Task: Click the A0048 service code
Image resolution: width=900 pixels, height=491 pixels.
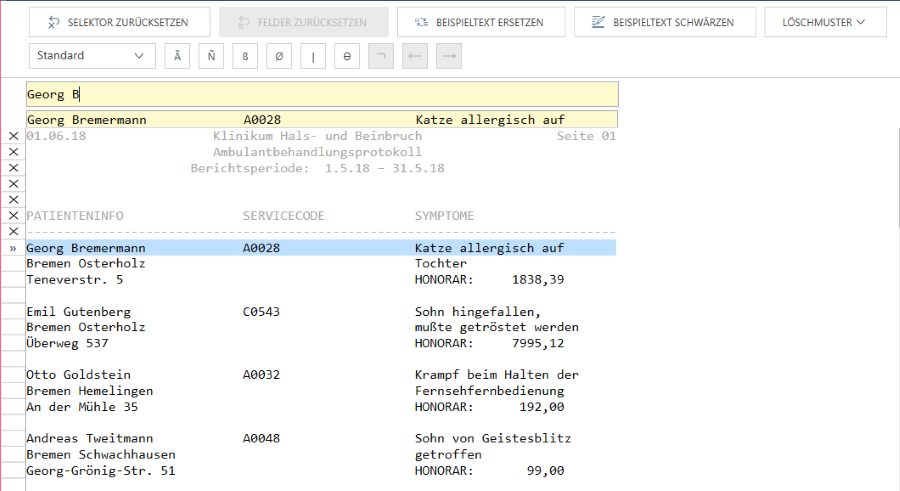Action: tap(262, 439)
